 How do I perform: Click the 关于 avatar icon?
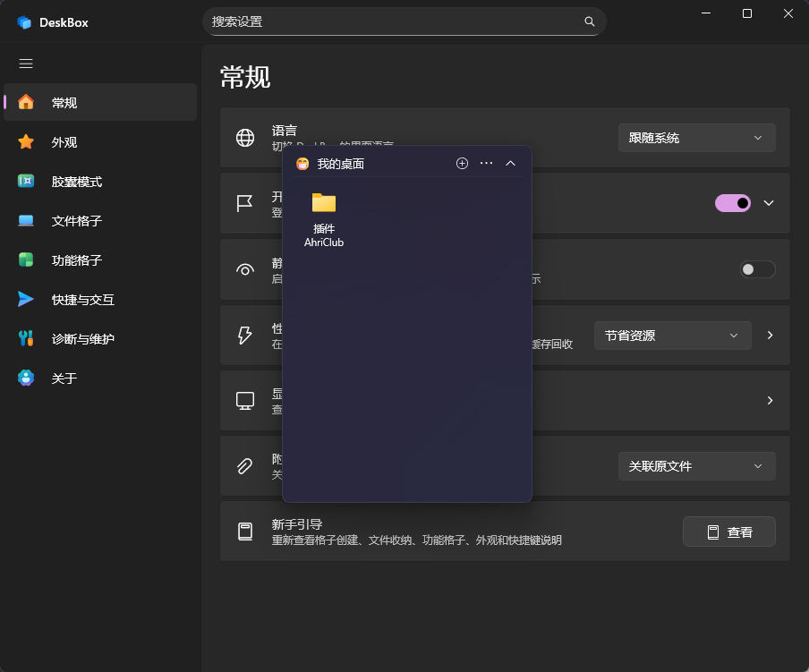click(26, 378)
